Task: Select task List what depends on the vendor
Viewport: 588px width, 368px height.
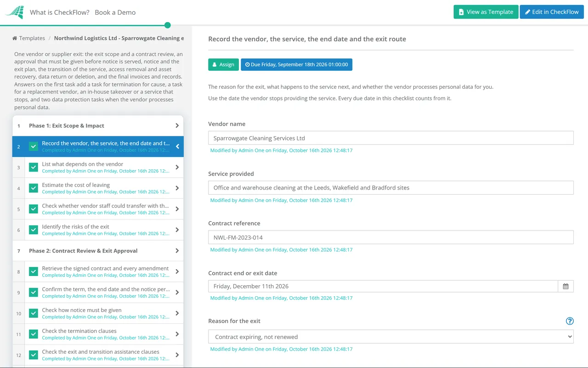Action: tap(98, 167)
